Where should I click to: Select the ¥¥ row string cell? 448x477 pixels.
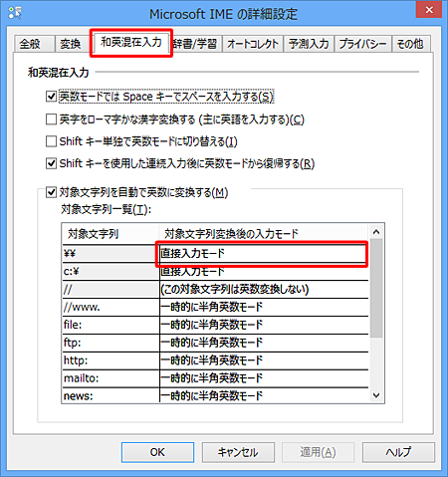[111, 254]
